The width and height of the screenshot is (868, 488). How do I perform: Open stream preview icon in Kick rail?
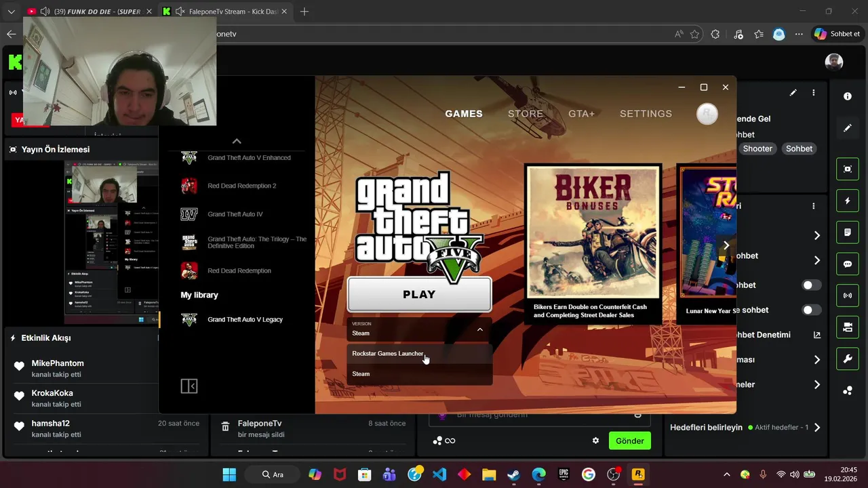[x=848, y=169]
